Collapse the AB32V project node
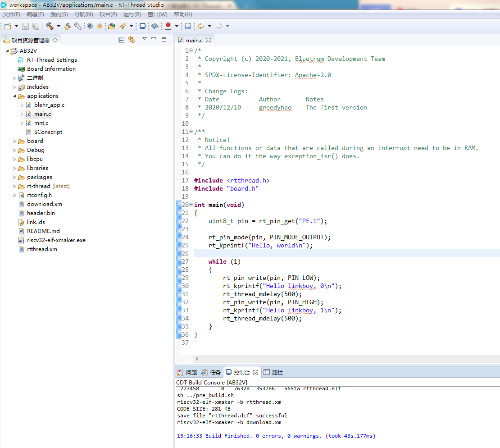Viewport: 500px width, 448px height. tap(7, 51)
